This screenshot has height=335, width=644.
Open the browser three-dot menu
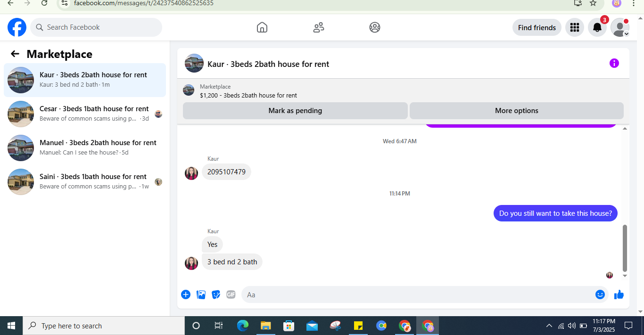click(634, 3)
